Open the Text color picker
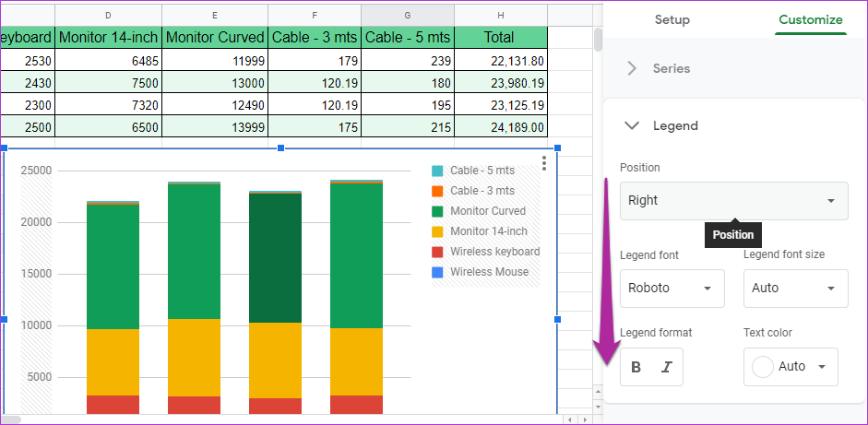This screenshot has width=868, height=425. (791, 367)
